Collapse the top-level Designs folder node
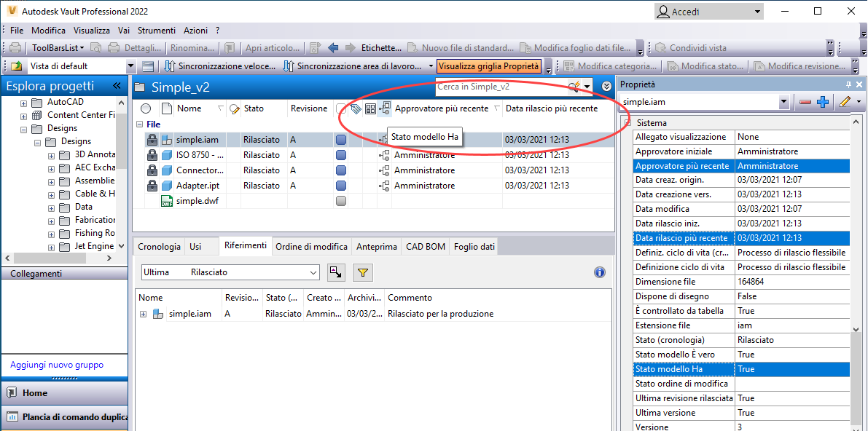 click(x=24, y=130)
